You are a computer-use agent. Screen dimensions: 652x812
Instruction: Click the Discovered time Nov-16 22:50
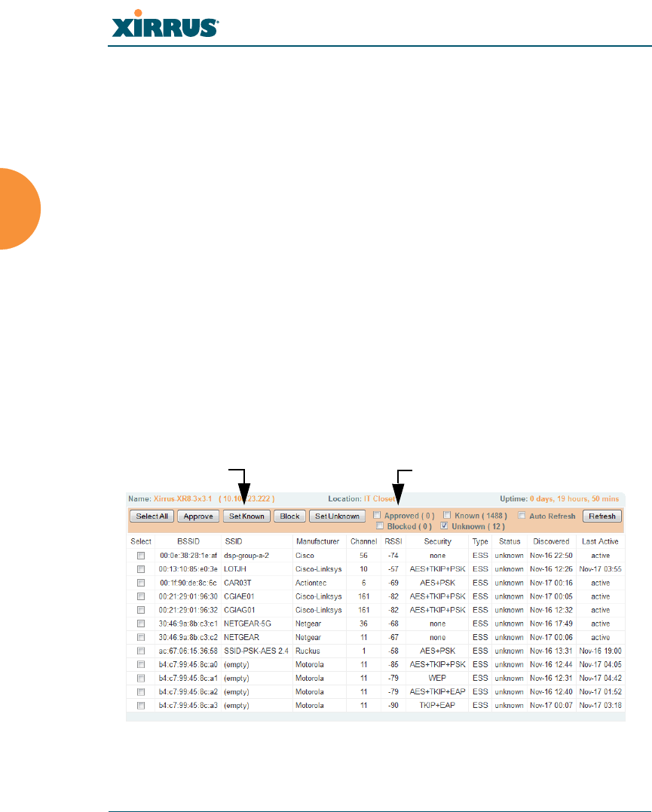click(x=551, y=555)
